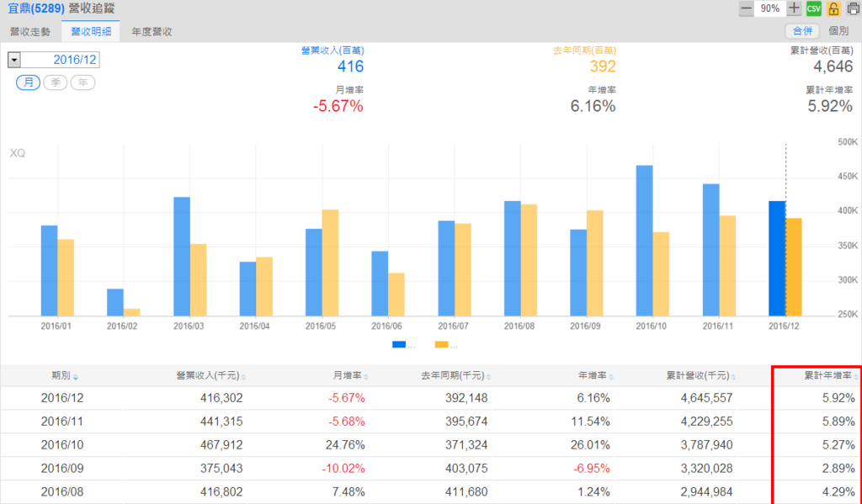862x504 pixels.
Task: Select 合併 consolidated view
Action: pyautogui.click(x=802, y=31)
